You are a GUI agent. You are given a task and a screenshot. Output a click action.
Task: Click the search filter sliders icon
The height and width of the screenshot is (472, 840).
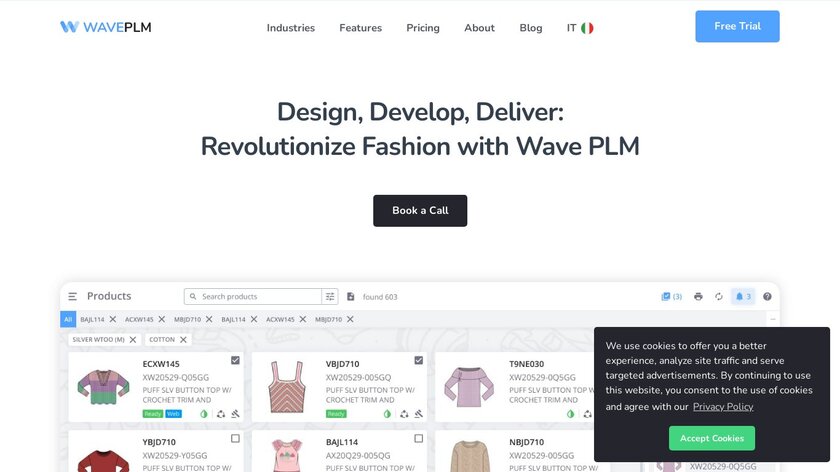330,296
